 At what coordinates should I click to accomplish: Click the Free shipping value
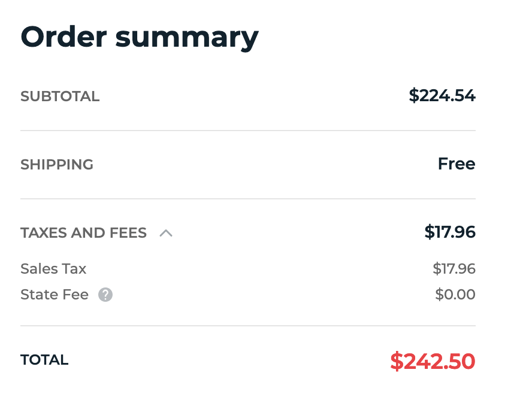tap(457, 164)
